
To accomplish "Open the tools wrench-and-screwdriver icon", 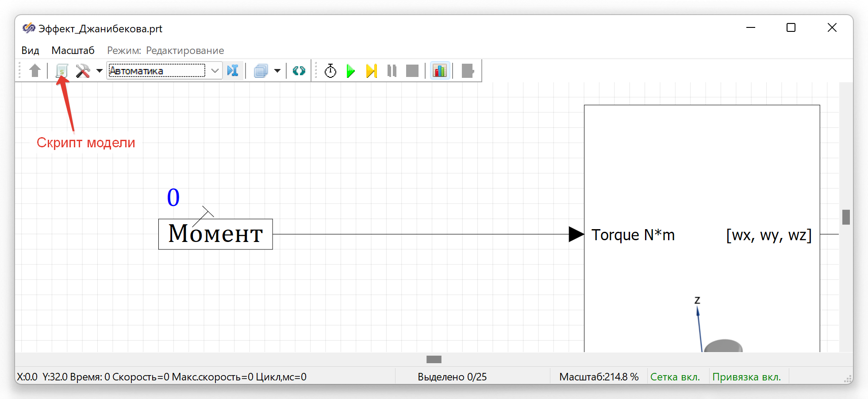I will pos(83,71).
